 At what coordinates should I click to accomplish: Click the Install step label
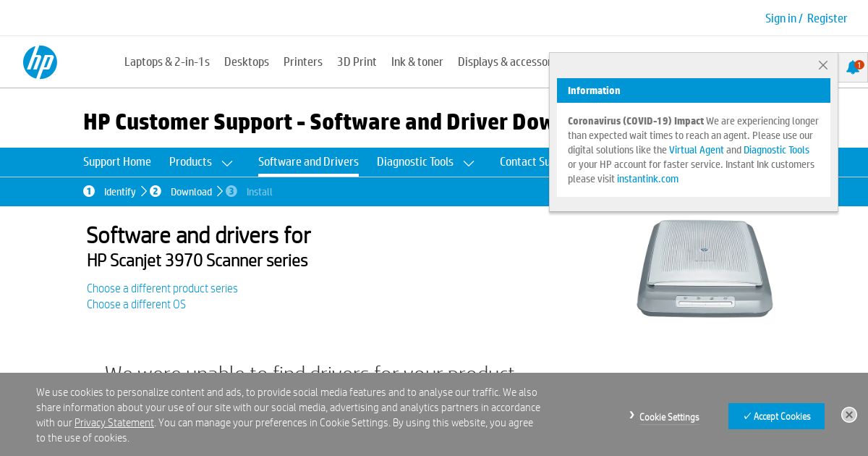pos(260,192)
